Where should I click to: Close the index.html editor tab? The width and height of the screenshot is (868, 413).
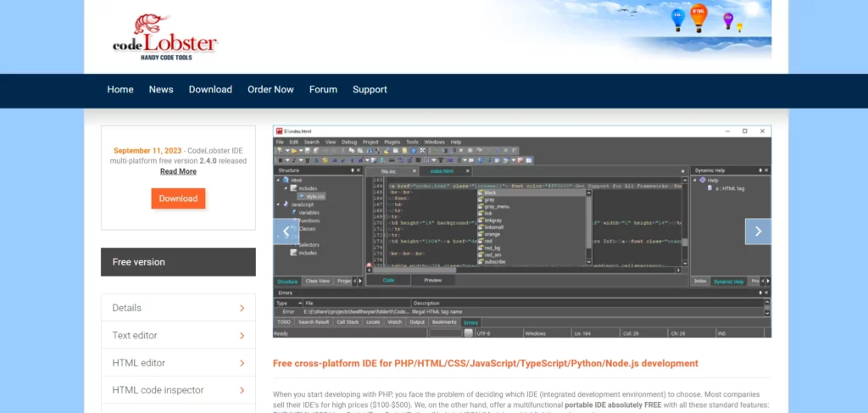[x=468, y=171]
